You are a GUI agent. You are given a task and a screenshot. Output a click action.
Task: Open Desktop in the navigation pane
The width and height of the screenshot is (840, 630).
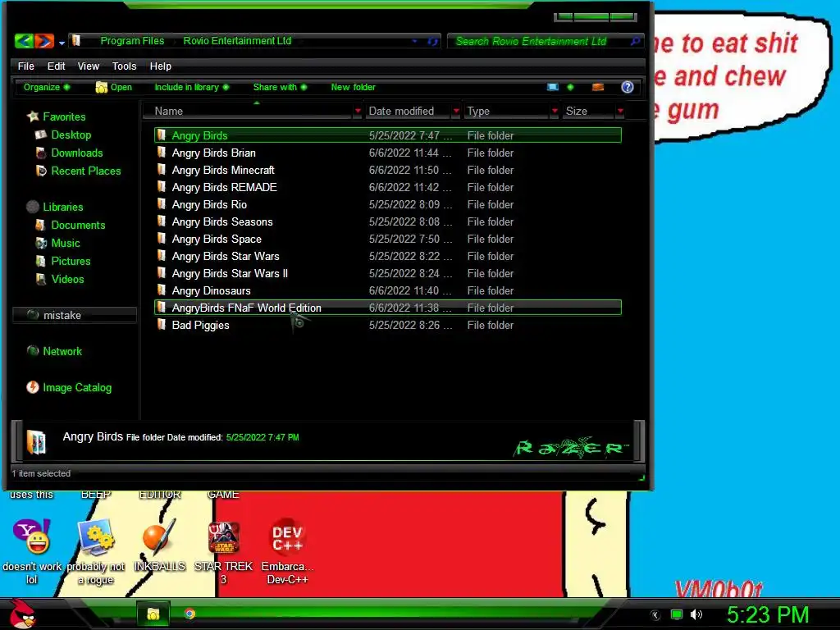pyautogui.click(x=63, y=135)
